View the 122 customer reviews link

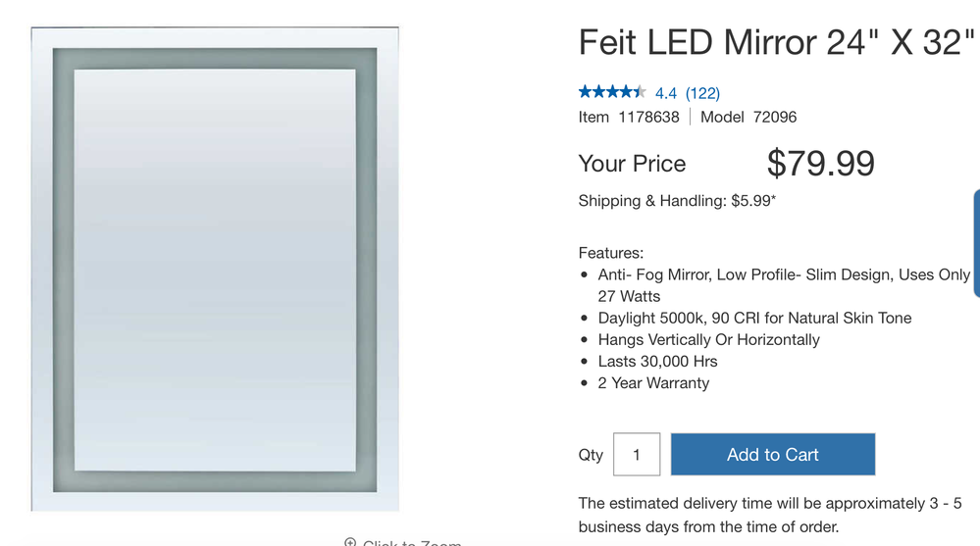point(702,93)
